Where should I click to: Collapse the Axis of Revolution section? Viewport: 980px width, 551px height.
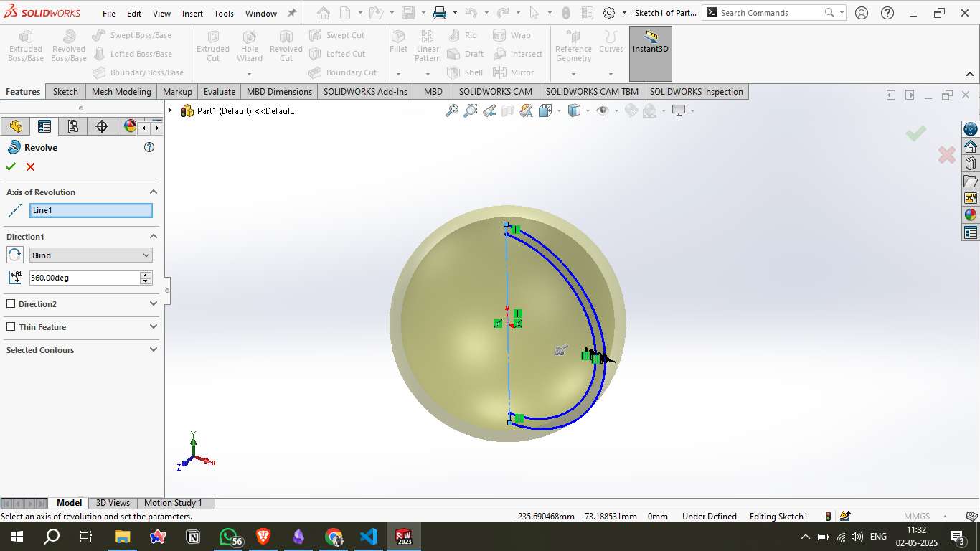pyautogui.click(x=154, y=192)
